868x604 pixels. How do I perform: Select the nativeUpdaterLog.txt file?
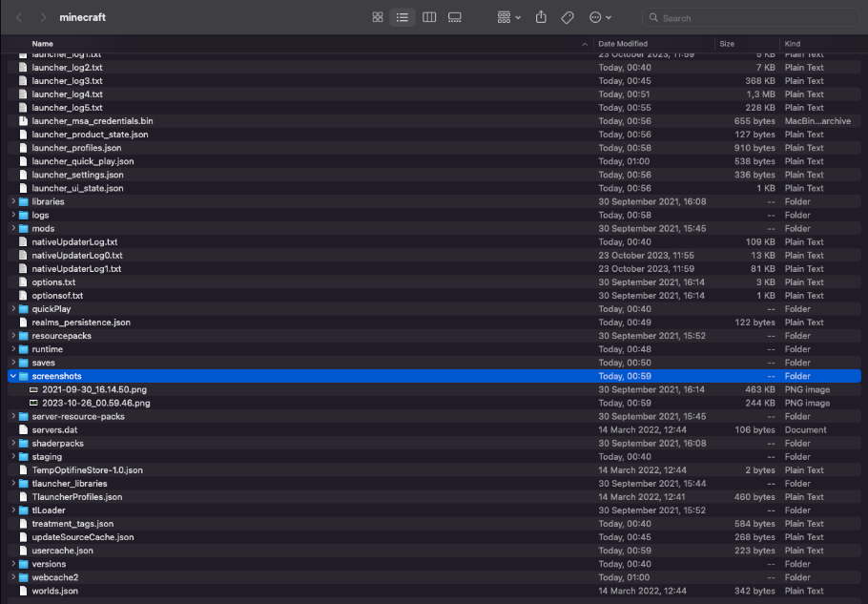(x=434, y=242)
